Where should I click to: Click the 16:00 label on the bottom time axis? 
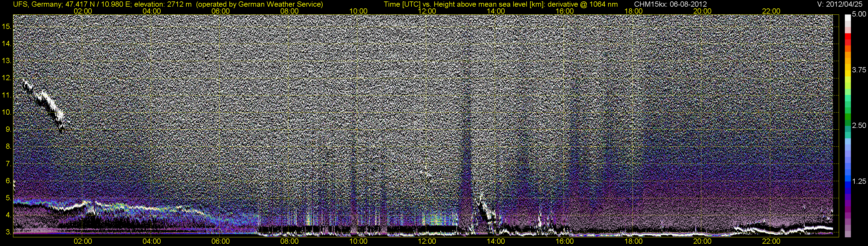[565, 241]
